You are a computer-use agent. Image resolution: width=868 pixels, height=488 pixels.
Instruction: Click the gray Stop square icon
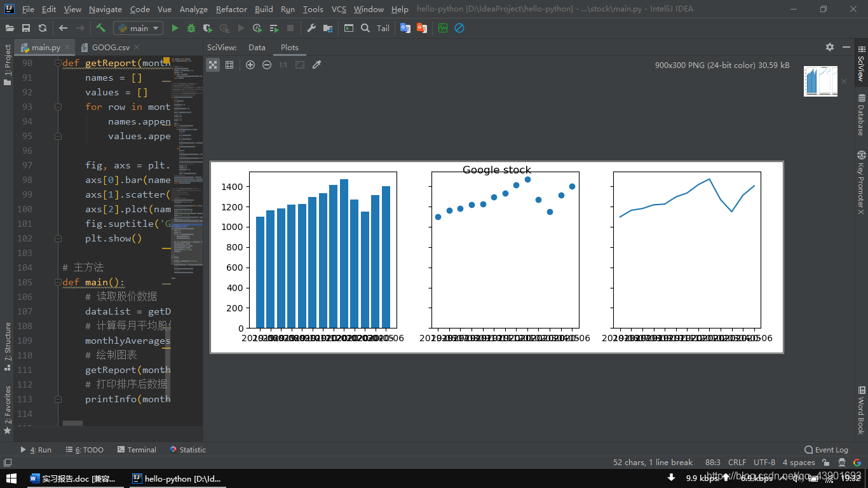click(x=290, y=28)
